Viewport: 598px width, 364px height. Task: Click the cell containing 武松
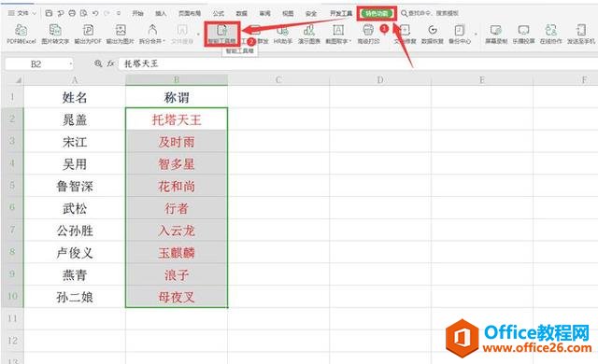(x=75, y=208)
